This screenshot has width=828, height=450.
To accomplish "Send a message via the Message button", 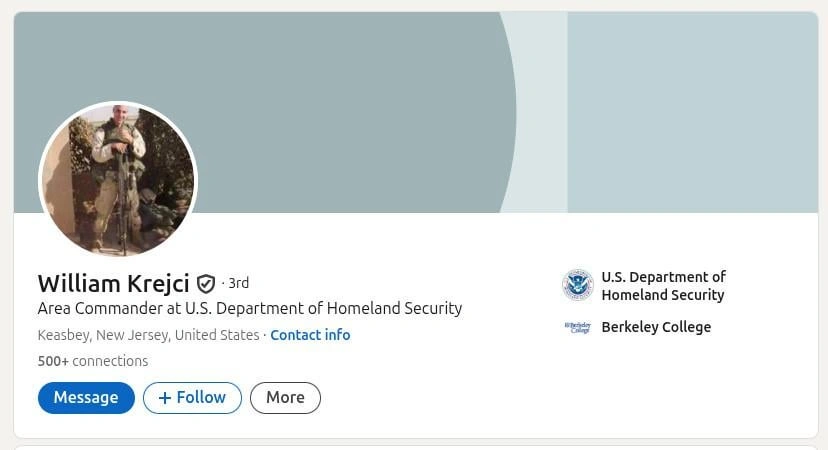I will pyautogui.click(x=86, y=398).
